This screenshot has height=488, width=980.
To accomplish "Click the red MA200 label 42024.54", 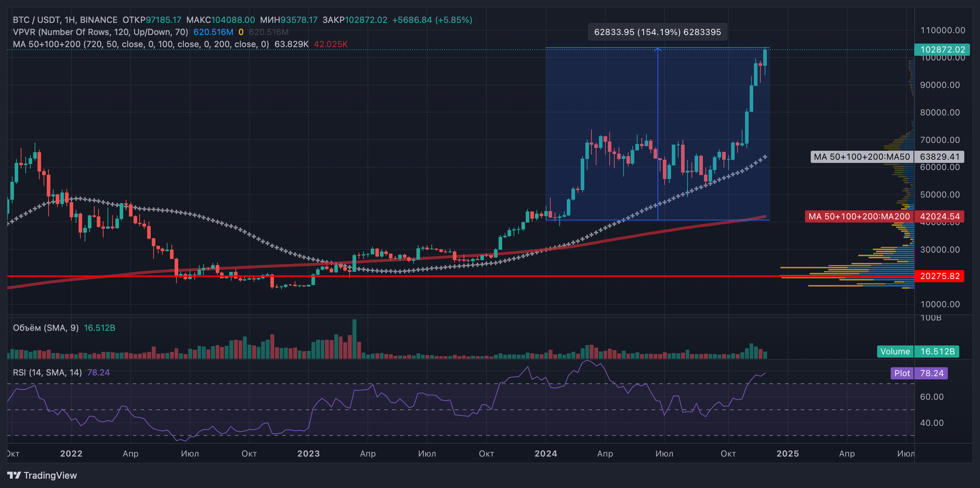I will coord(939,216).
